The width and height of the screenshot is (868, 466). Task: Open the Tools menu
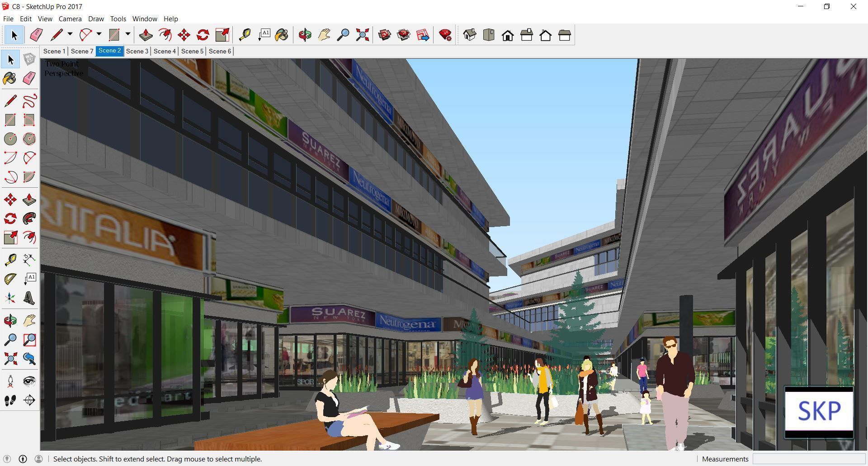(118, 19)
